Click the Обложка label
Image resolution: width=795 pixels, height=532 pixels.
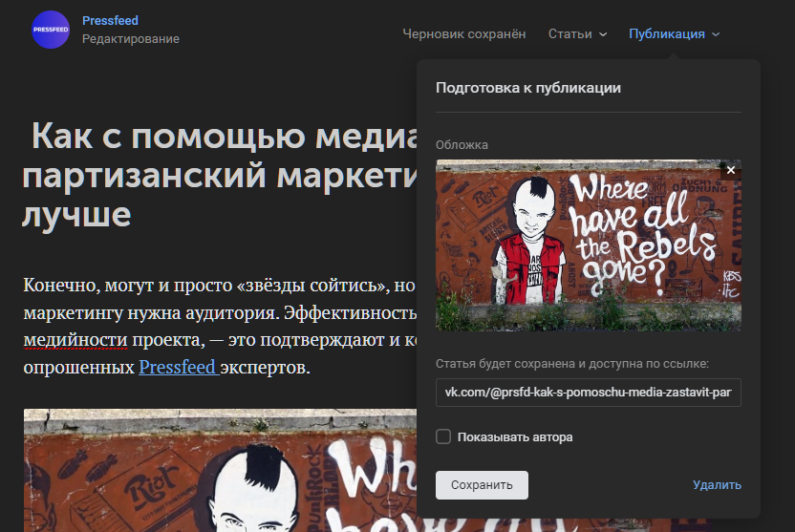(x=462, y=145)
